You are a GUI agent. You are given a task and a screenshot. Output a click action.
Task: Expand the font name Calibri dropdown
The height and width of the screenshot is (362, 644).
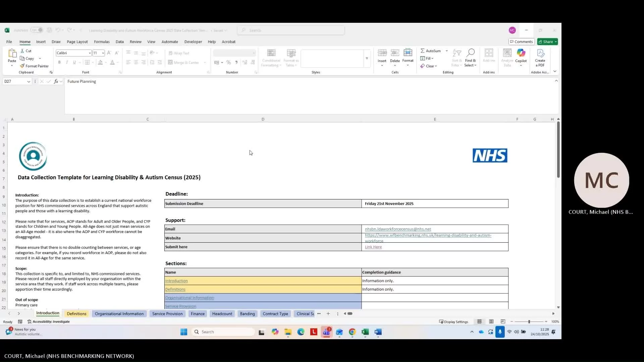90,53
